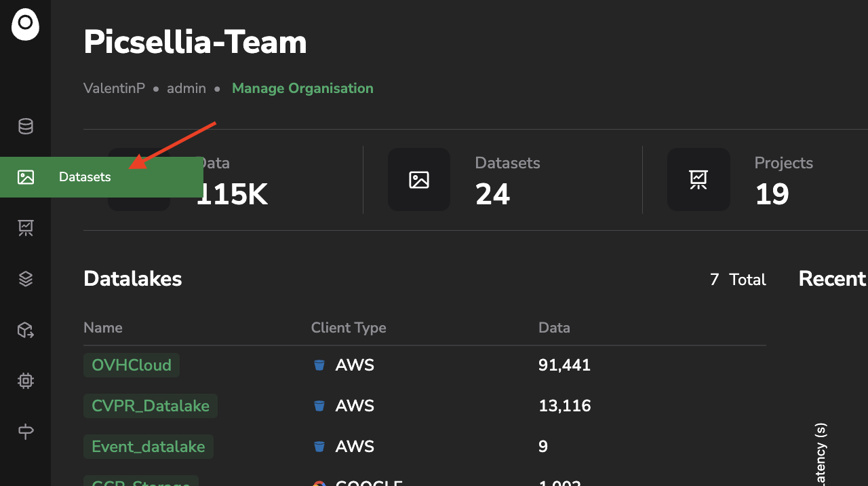Screen dimensions: 868x486
Task: Click the Data count 115K
Action: tap(232, 195)
